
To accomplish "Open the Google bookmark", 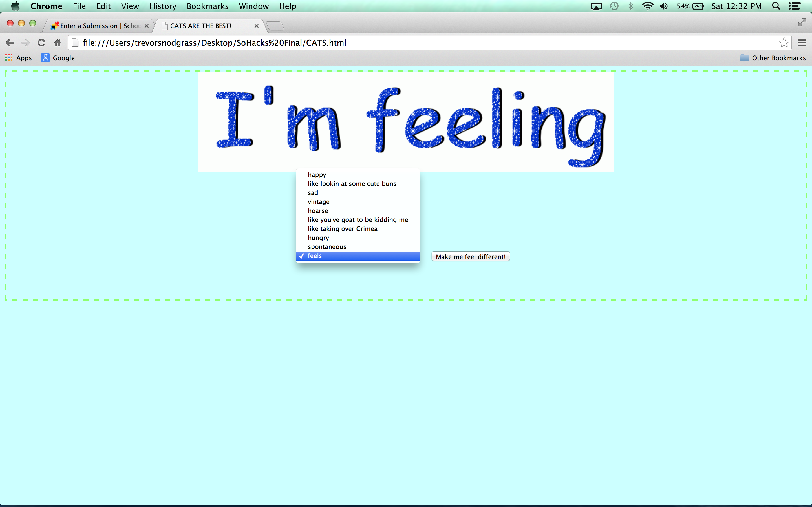I will pyautogui.click(x=58, y=58).
